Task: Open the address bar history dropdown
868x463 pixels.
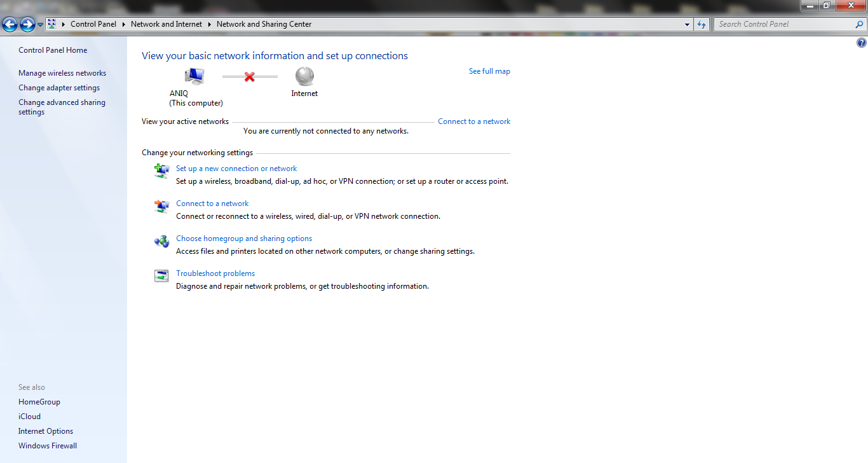Action: click(x=688, y=24)
